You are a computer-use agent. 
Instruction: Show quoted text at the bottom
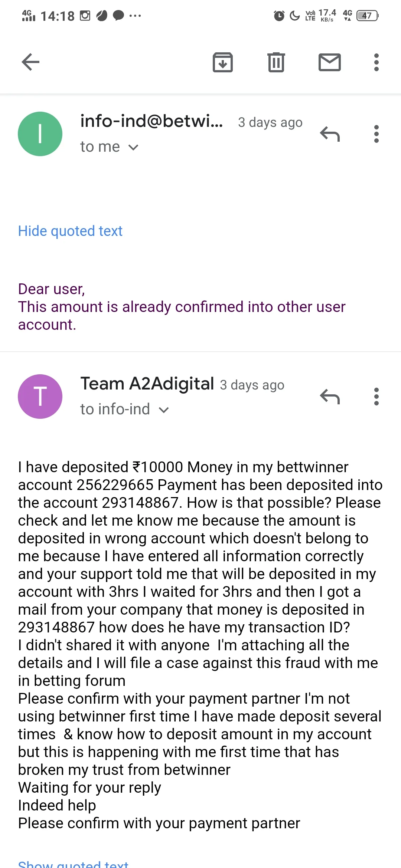pos(73,864)
